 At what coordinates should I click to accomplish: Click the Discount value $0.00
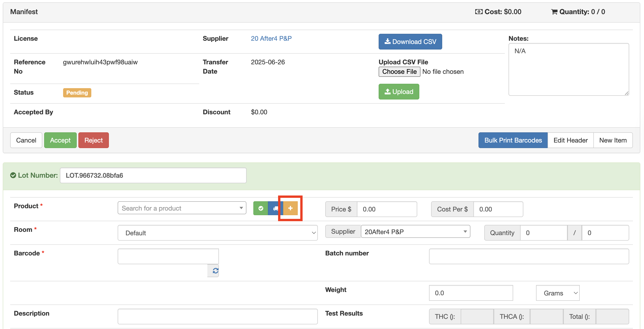point(259,112)
